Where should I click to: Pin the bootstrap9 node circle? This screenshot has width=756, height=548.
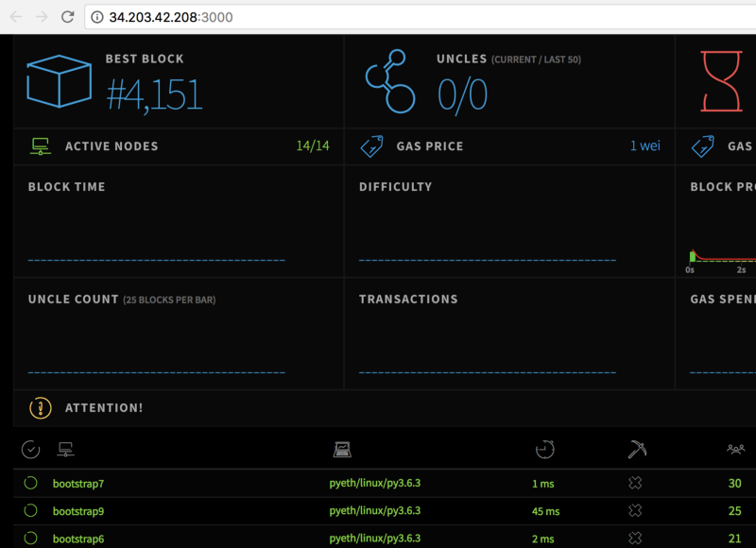pyautogui.click(x=30, y=510)
